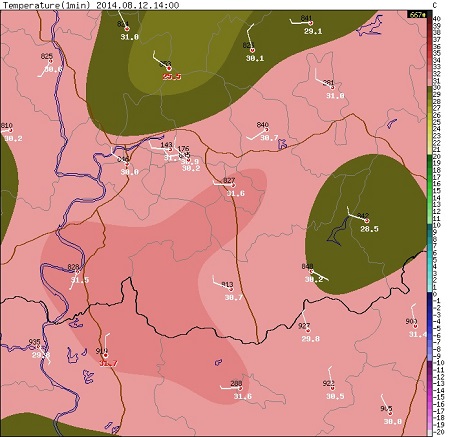The image size is (450, 437).
Task: Select the station 842 marker reading 28.5
Action: [x=367, y=221]
